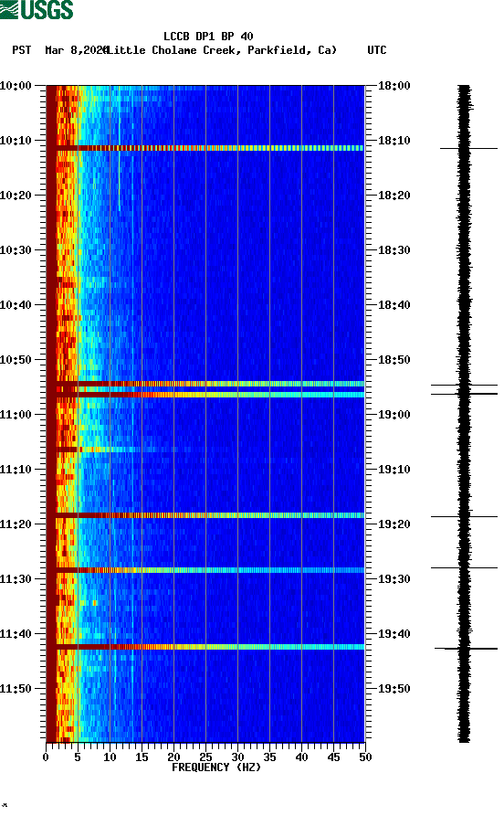Click the 10:40 PST time label
This screenshot has width=504, height=815.
point(16,305)
